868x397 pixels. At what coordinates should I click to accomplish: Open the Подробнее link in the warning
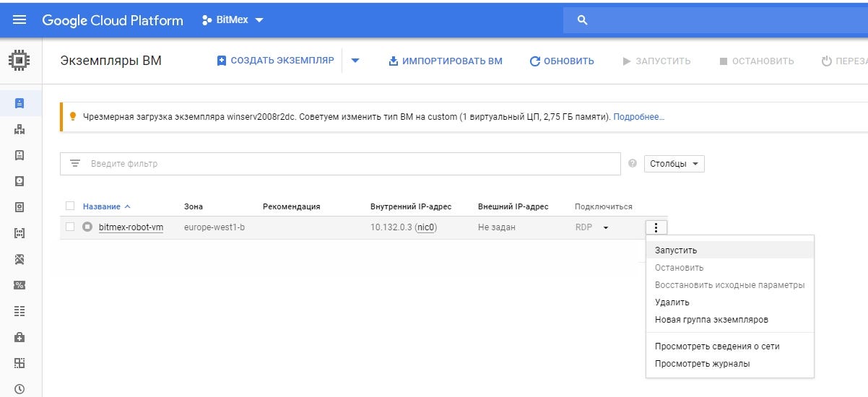[638, 116]
